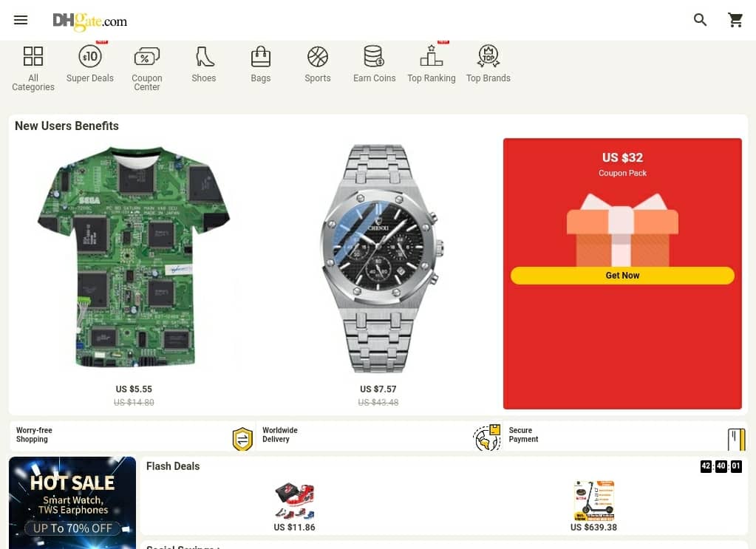756x549 pixels.
Task: Click the DHgate.com logo
Action: tap(90, 21)
